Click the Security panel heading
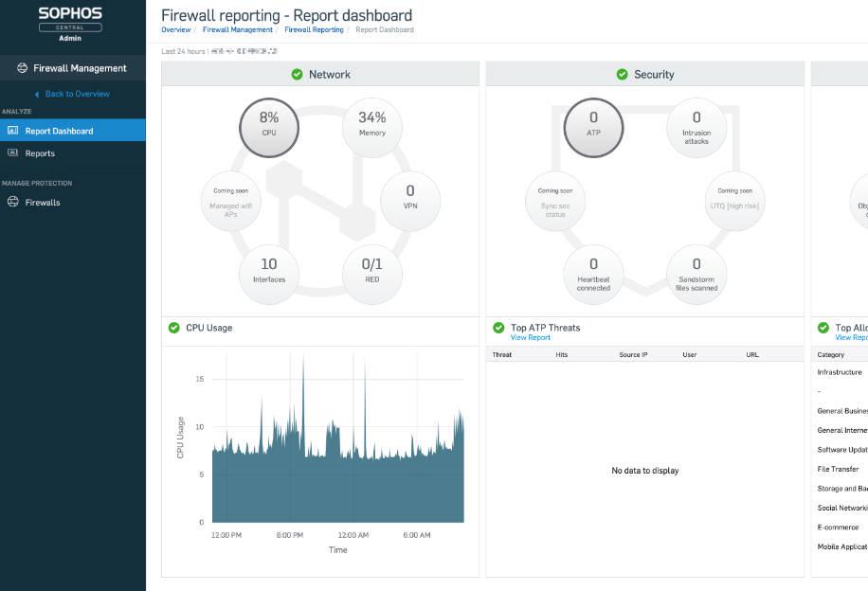 click(654, 74)
